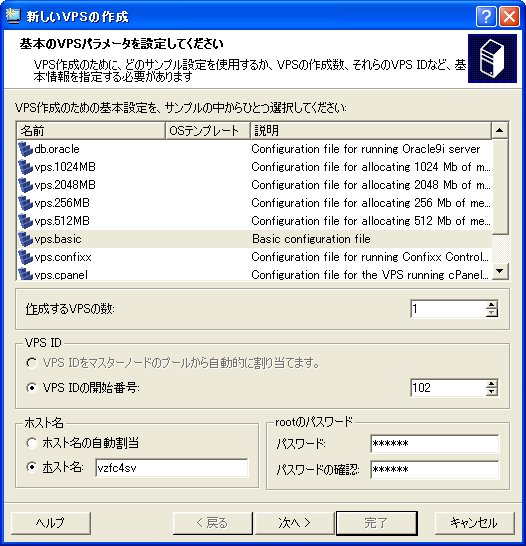Select the vps.2048MB configuration icon
Image resolution: width=526 pixels, height=546 pixels.
point(25,185)
